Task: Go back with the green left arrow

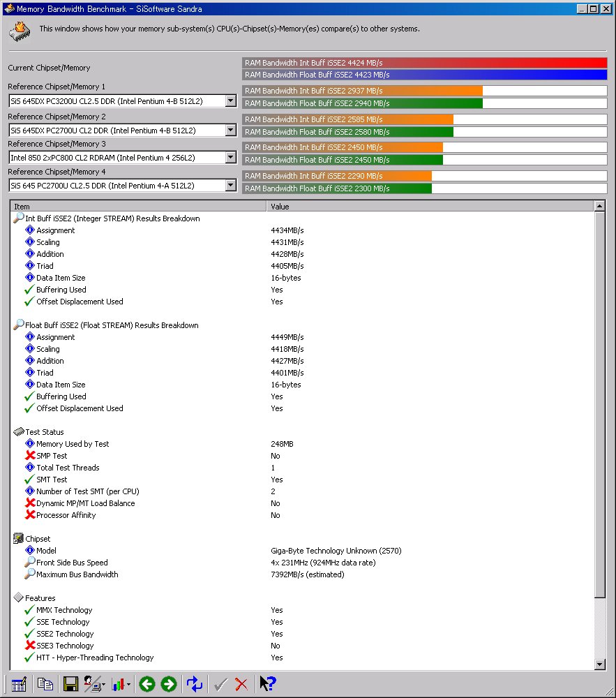Action: tap(147, 684)
